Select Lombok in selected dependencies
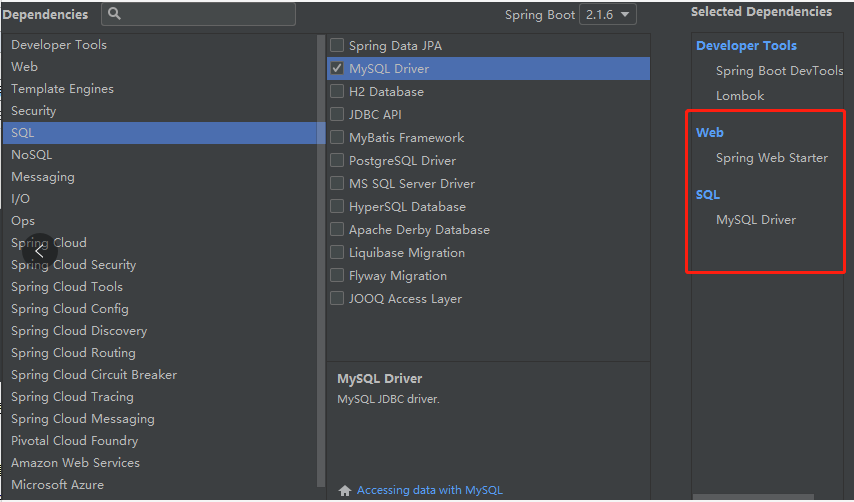Screen dimensions: 854x502 [740, 96]
